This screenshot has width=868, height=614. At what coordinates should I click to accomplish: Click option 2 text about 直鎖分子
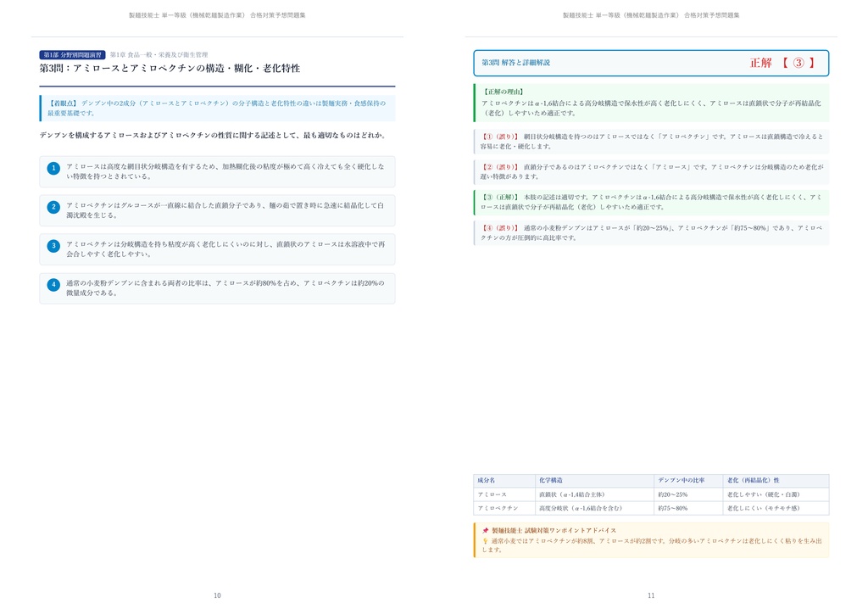225,209
